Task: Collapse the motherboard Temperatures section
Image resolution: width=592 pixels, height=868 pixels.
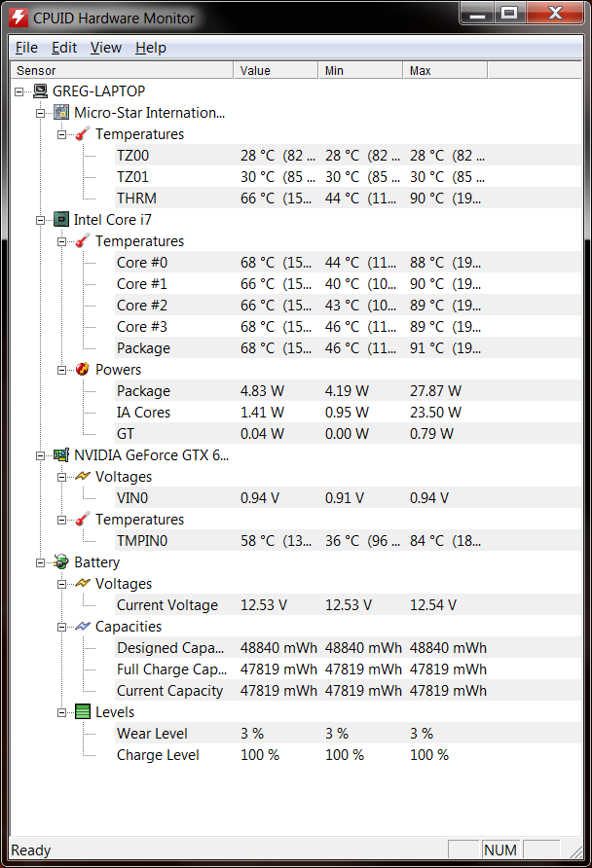Action: pos(62,134)
